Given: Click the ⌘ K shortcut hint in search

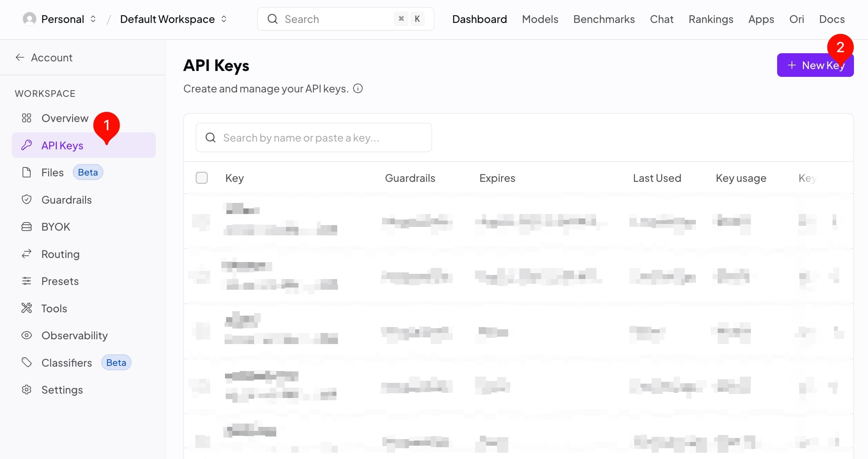Looking at the screenshot, I should click(409, 19).
